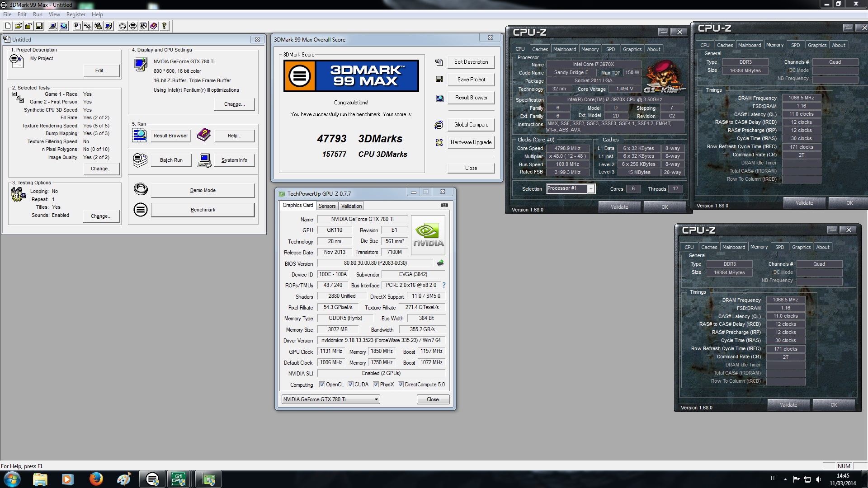
Task: Toggle the CUDA checkbox in GPU-Z
Action: pos(350,385)
